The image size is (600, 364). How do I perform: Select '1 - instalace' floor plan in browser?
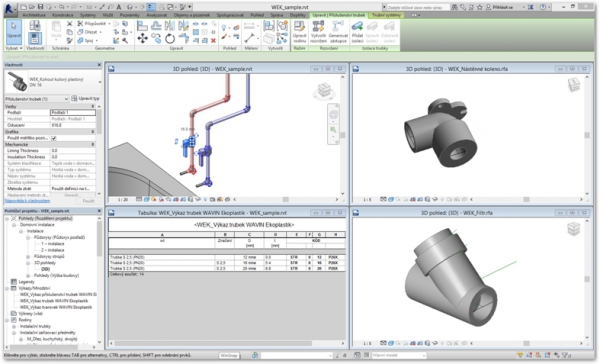point(52,244)
